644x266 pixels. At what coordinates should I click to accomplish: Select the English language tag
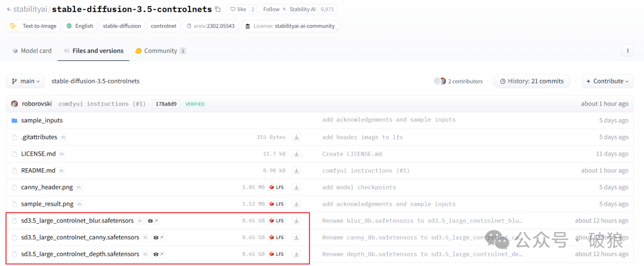click(x=80, y=26)
